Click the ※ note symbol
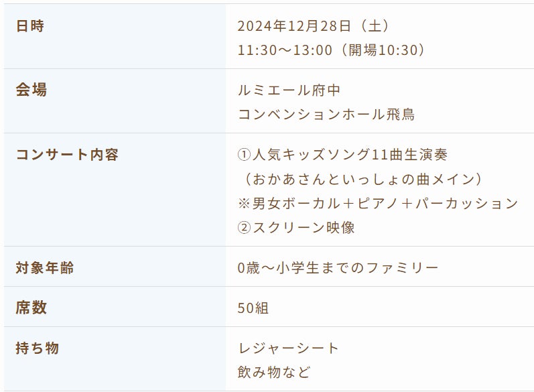This screenshot has width=534, height=392. 245,203
